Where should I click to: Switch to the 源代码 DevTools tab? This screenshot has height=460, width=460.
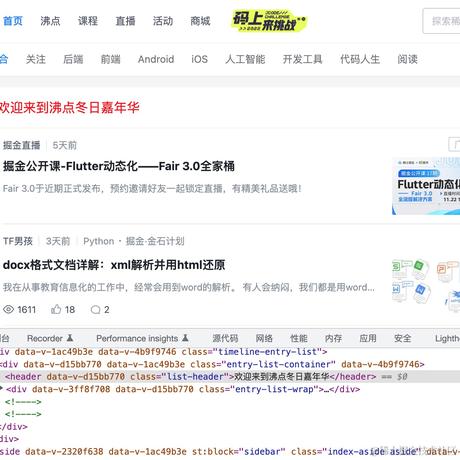[225, 338]
